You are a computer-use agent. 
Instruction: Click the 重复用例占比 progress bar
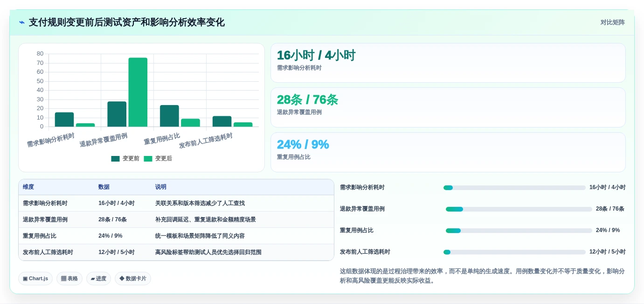[519, 231]
